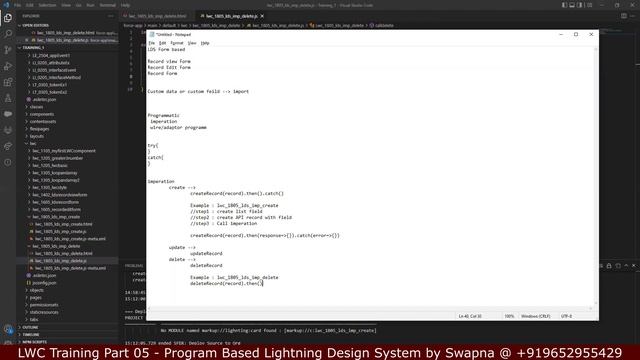Screen dimensions: 640x360
Task: Open Notepad Help menu
Action: click(x=205, y=43)
